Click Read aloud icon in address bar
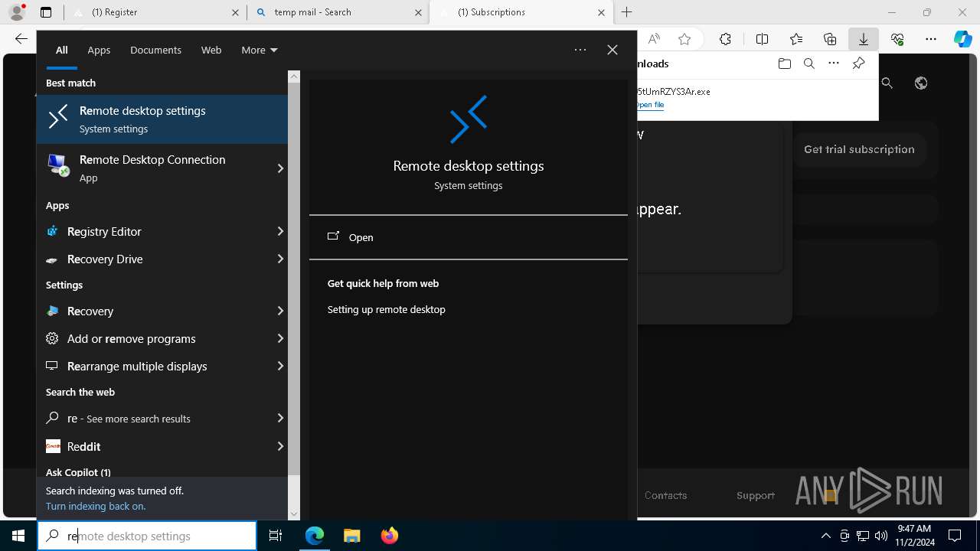Image resolution: width=980 pixels, height=551 pixels. (x=654, y=39)
